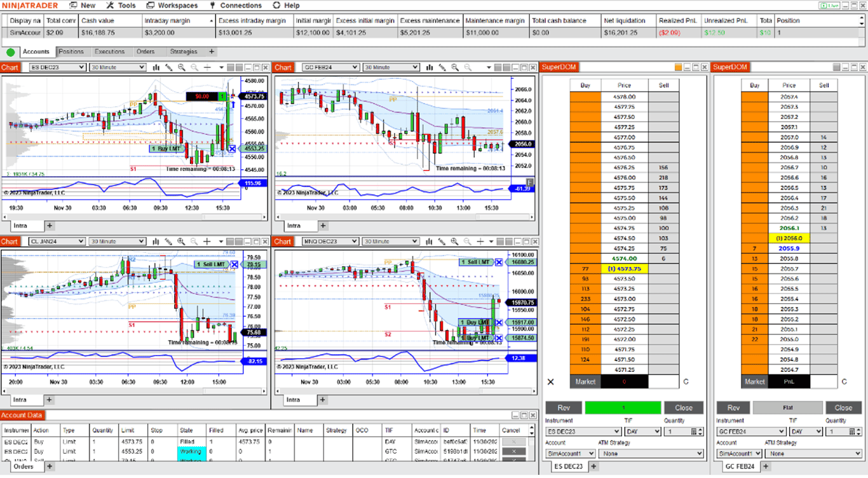Select drawing tools pencil in ES DEC23 chart
868x478 pixels.
(x=169, y=67)
